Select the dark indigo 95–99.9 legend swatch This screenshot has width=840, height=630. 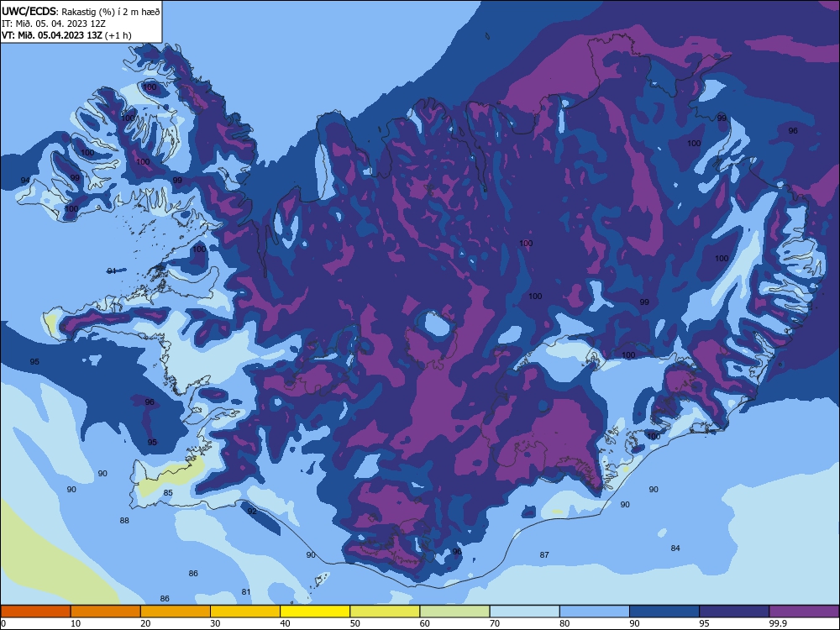click(734, 612)
